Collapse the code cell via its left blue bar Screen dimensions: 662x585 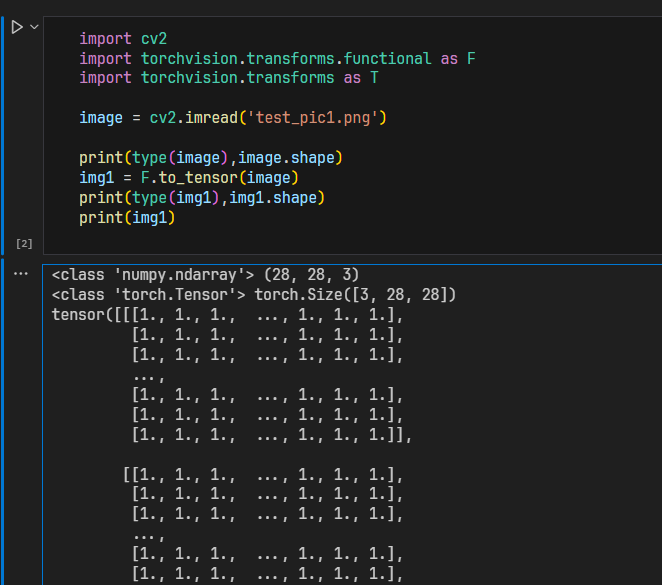pos(3,130)
